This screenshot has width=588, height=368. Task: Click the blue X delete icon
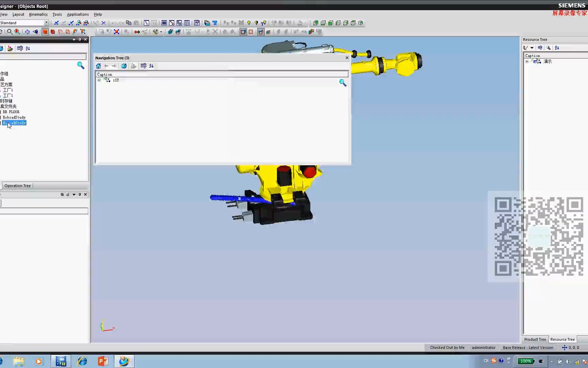[104, 23]
